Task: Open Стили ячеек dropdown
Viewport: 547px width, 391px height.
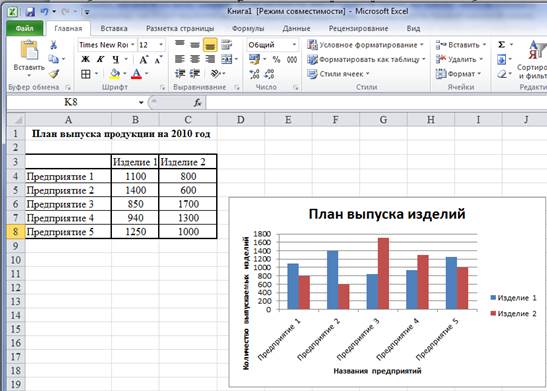Action: [x=338, y=74]
